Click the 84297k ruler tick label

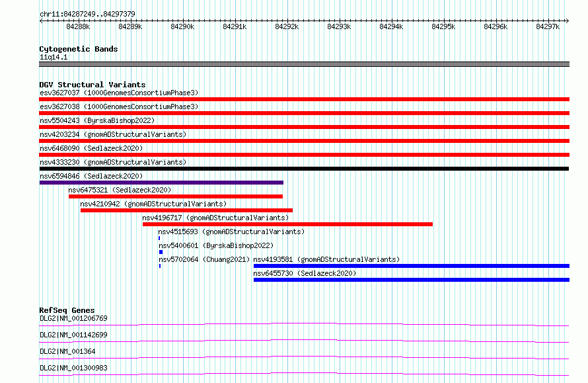click(548, 26)
